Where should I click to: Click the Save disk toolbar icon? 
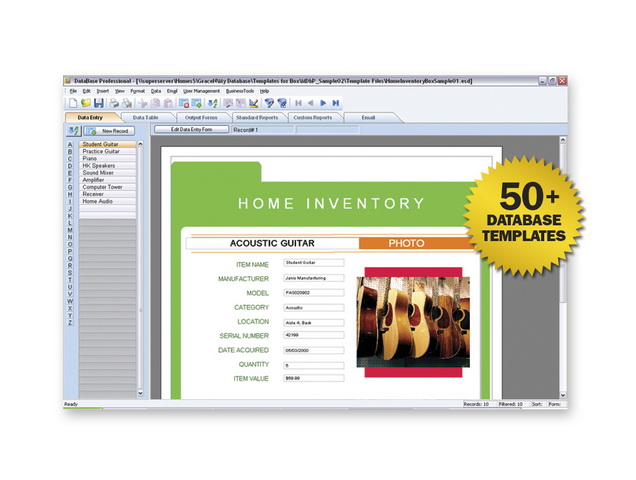[x=98, y=103]
